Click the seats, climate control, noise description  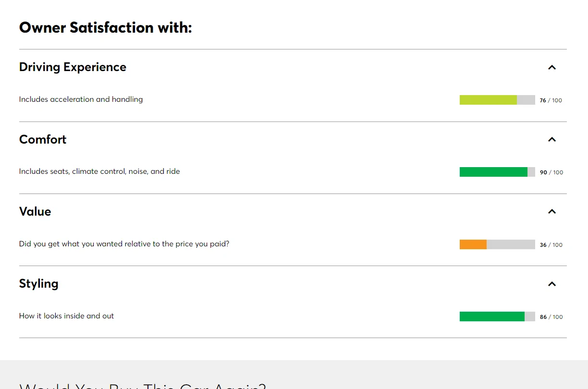(x=99, y=171)
